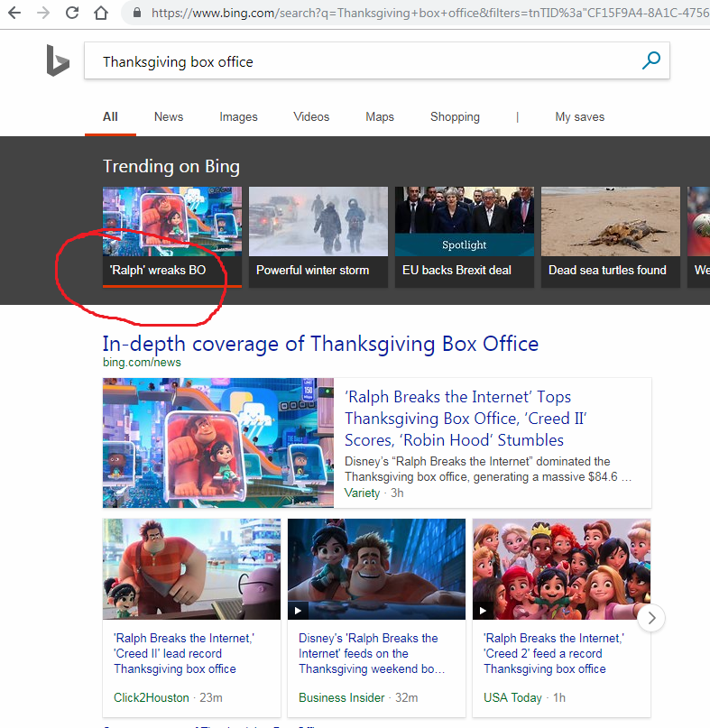Viewport: 710px width, 728px height.
Task: Switch to the Videos tab
Action: click(x=311, y=117)
